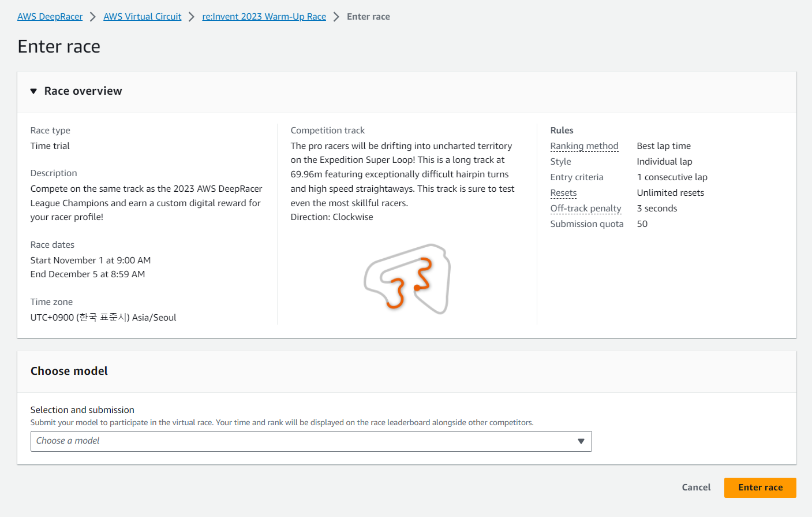Click the 'Selection and submission' label
The image size is (812, 517).
click(x=83, y=410)
